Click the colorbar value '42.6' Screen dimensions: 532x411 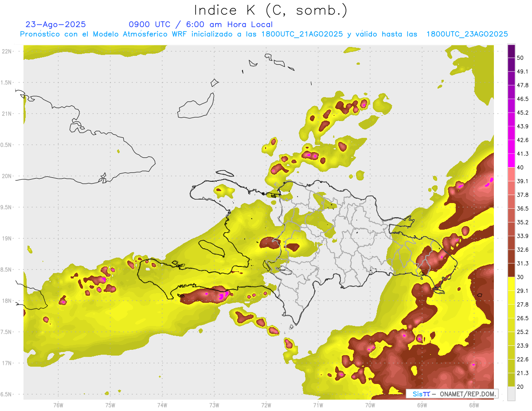523,140
